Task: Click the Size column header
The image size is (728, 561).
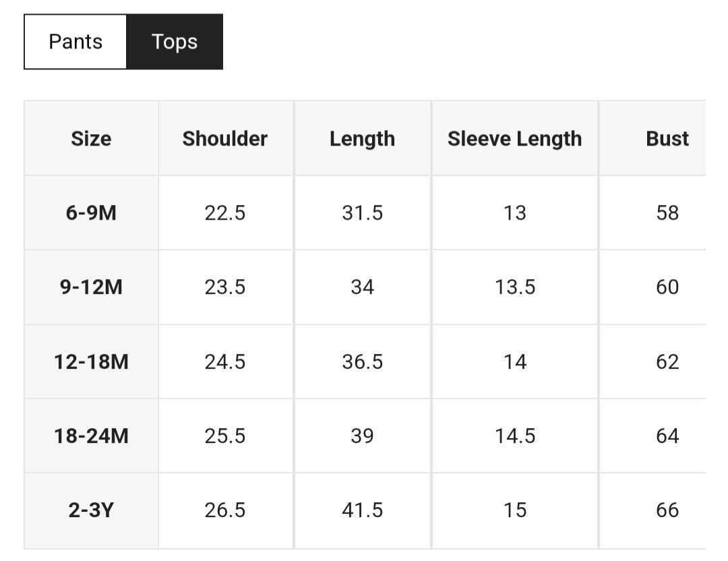Action: click(91, 138)
